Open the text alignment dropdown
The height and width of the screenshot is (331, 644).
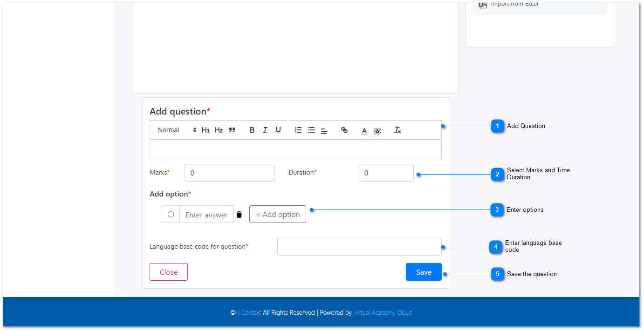coord(324,131)
